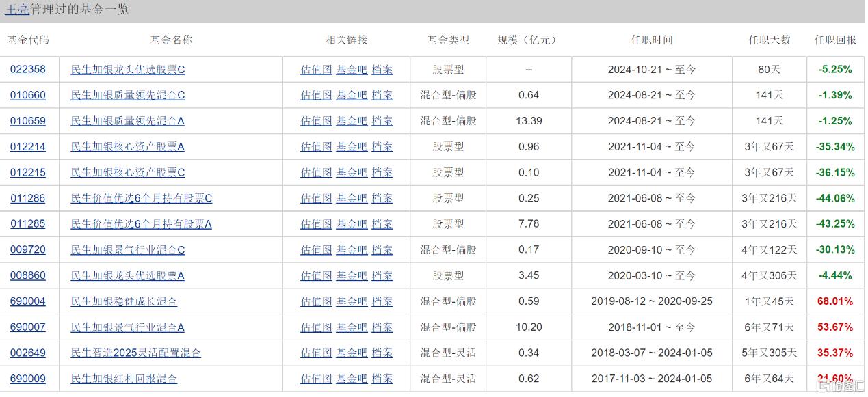Open manager 王亮 profile link
The image size is (868, 397).
[17, 10]
